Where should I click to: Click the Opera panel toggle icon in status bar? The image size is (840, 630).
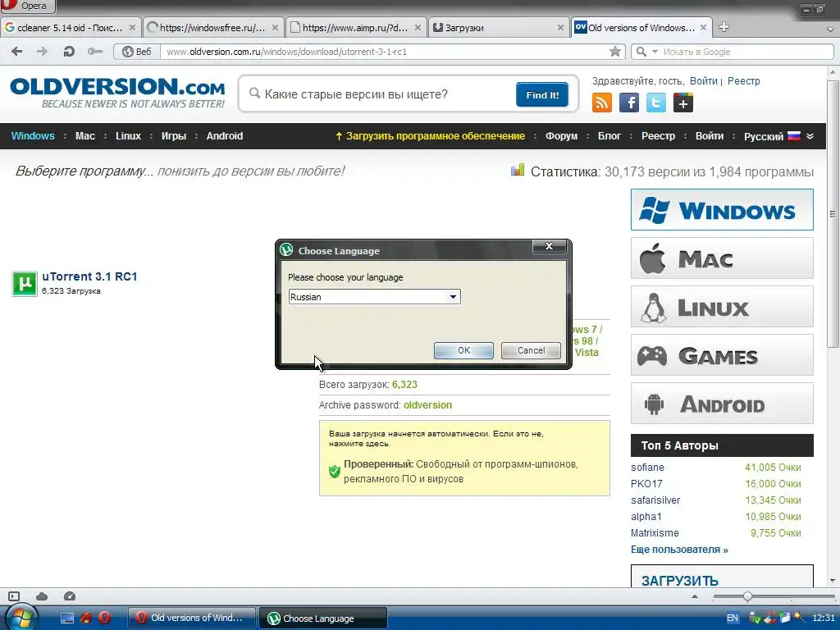coord(14,596)
